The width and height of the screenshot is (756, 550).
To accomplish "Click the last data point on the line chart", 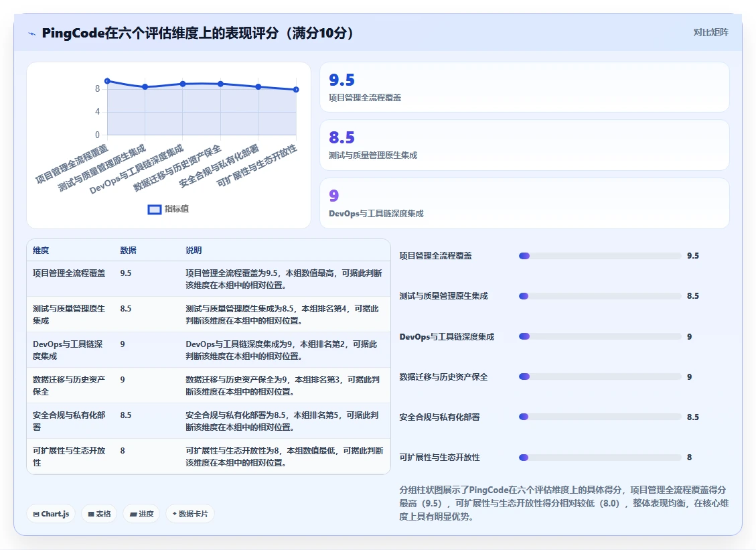I will pyautogui.click(x=296, y=90).
